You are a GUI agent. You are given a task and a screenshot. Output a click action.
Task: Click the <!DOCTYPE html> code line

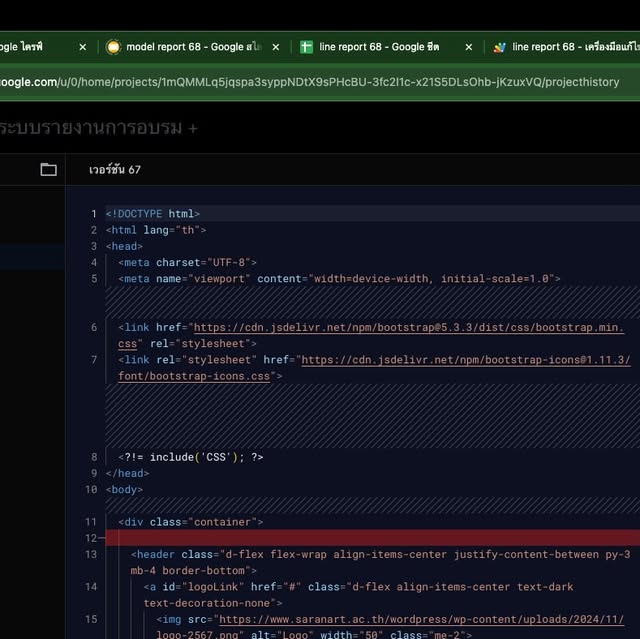[153, 214]
